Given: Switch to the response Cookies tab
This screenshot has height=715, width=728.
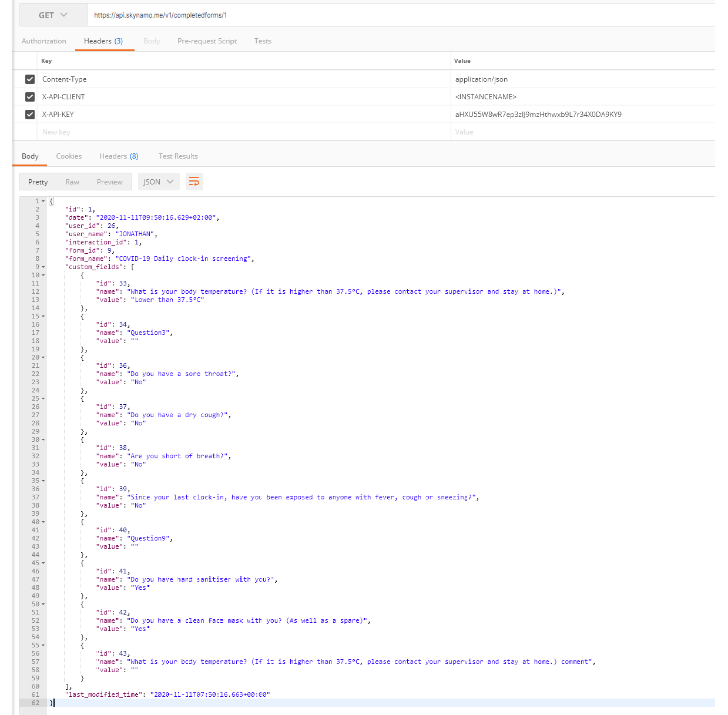Looking at the screenshot, I should point(69,156).
